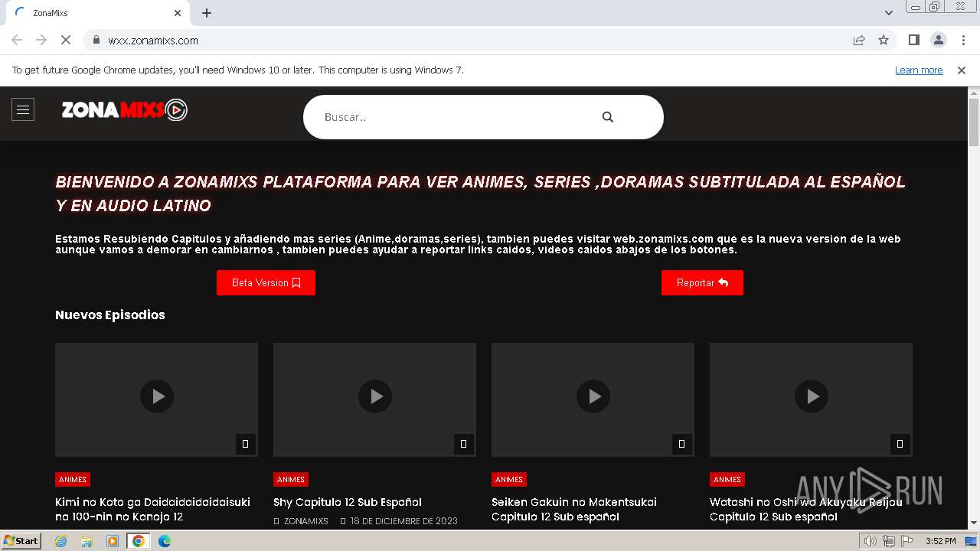Bookmark the Seiken Gakuin episode card

[x=681, y=443]
